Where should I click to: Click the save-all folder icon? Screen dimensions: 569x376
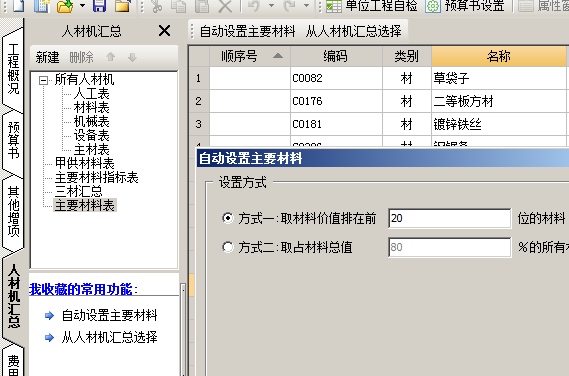click(x=123, y=5)
